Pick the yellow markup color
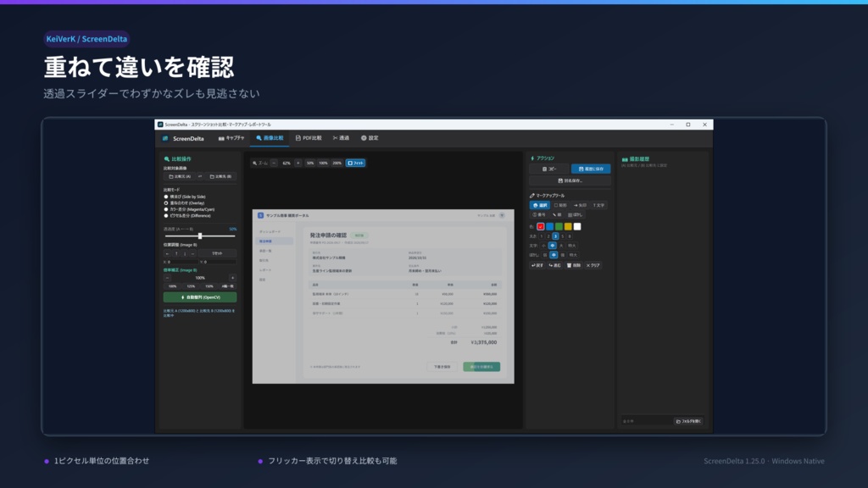This screenshot has width=868, height=488. [x=568, y=226]
